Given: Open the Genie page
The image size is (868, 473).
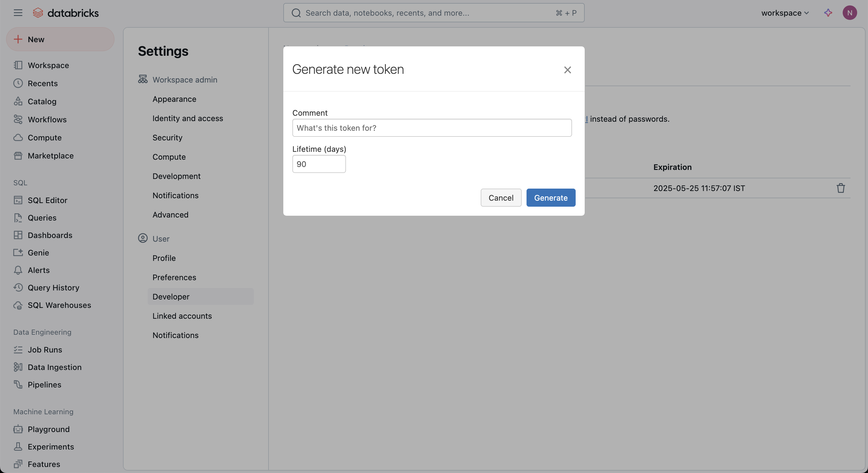Looking at the screenshot, I should click(x=38, y=253).
